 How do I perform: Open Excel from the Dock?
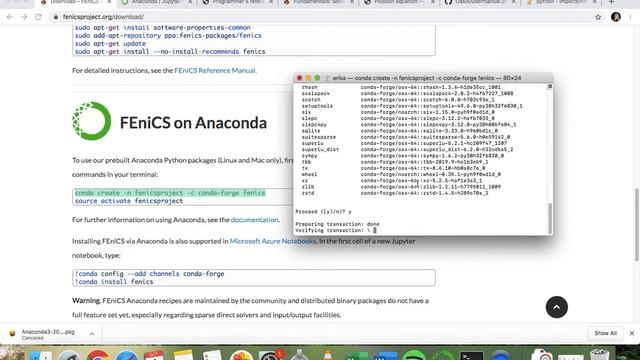click(x=356, y=356)
